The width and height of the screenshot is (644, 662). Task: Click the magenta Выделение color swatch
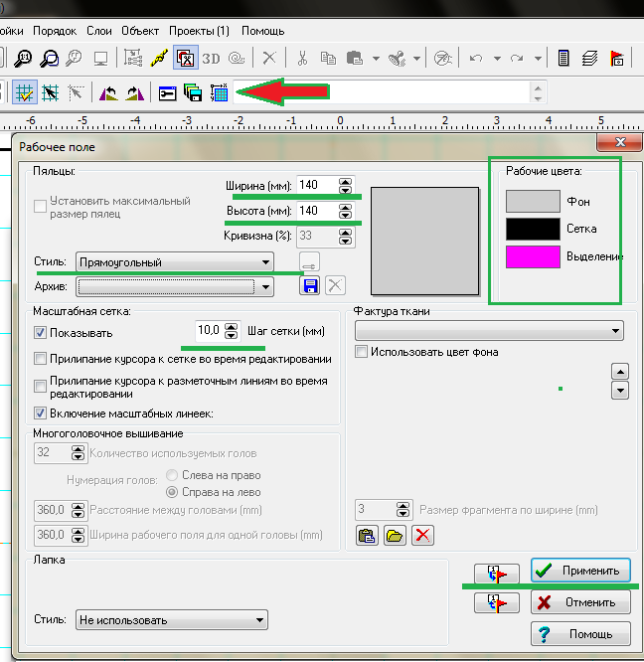pos(533,257)
